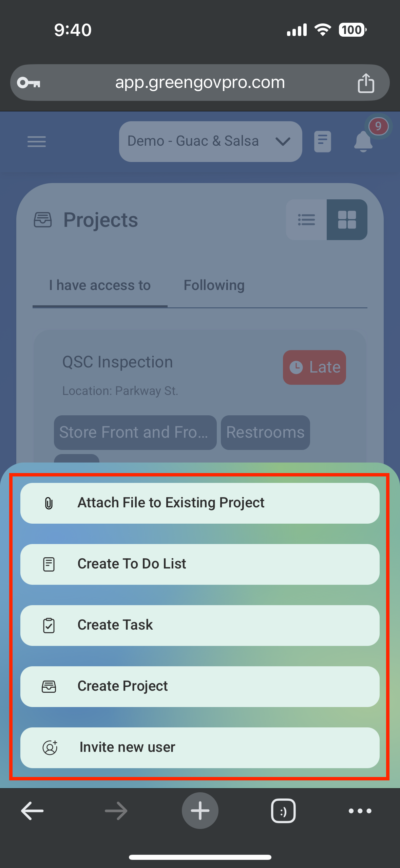This screenshot has width=400, height=868.
Task: Go back with browser back arrow
Action: coord(32,811)
